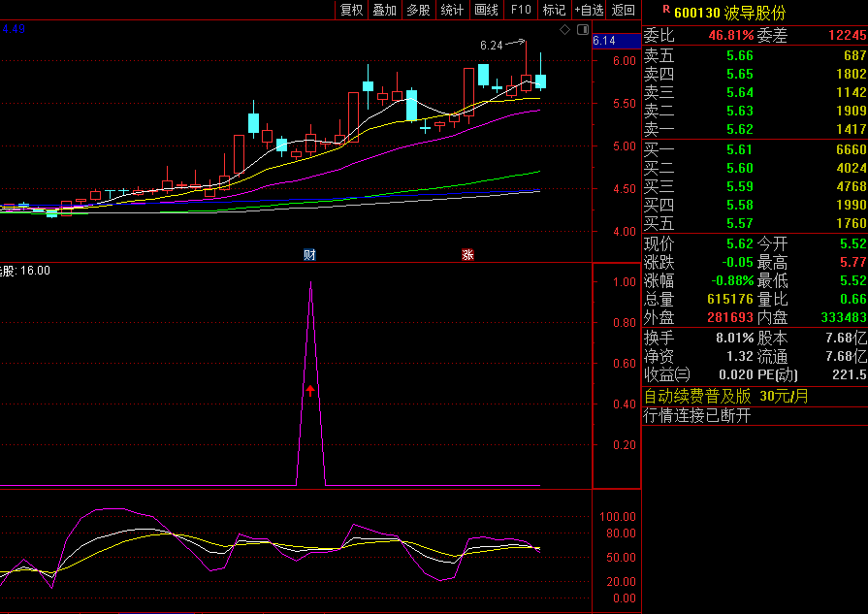
Task: Click the 最高 5.77 value
Action: [853, 263]
